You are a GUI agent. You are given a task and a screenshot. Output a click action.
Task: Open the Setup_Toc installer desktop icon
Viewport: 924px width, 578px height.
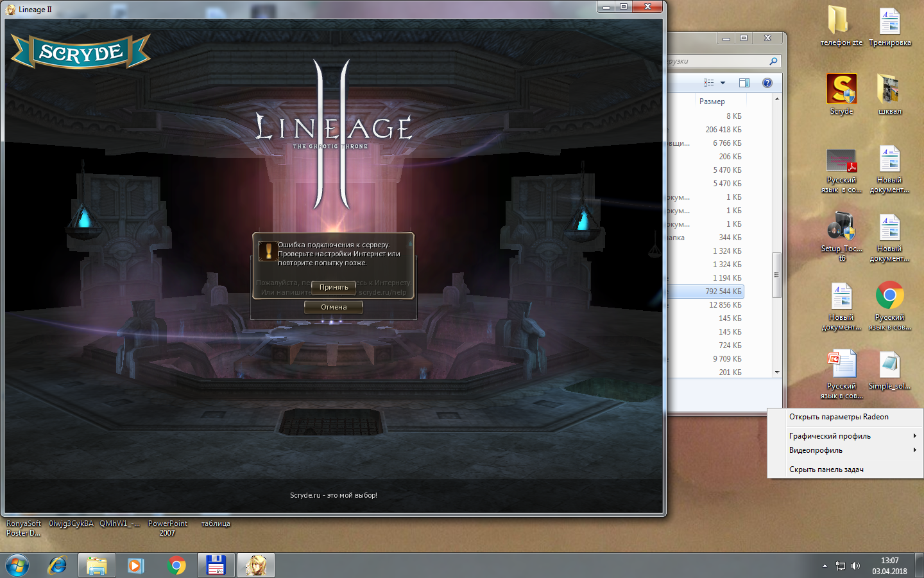pos(841,228)
